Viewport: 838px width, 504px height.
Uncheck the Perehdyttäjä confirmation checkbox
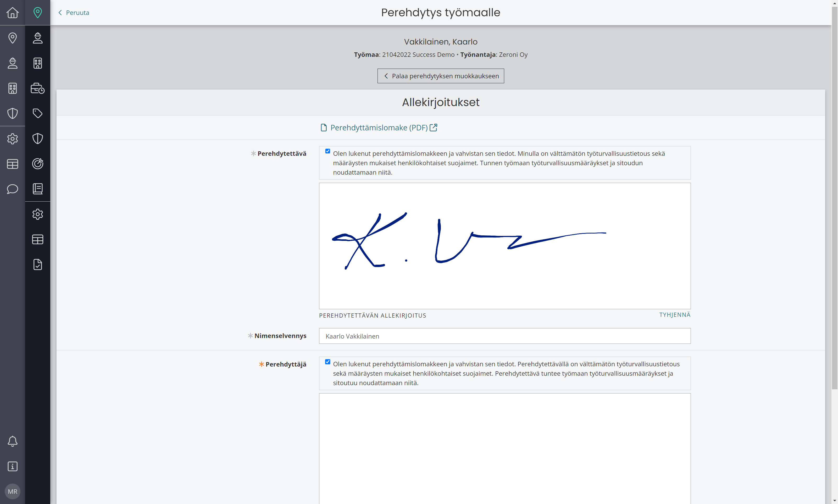(x=328, y=362)
